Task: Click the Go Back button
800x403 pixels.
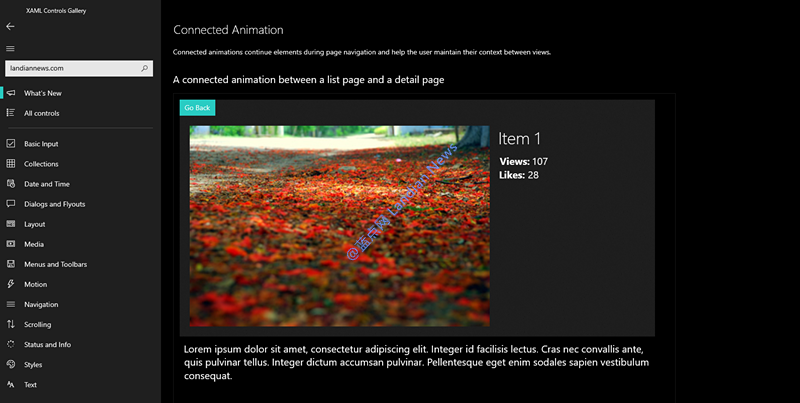Action: 197,108
